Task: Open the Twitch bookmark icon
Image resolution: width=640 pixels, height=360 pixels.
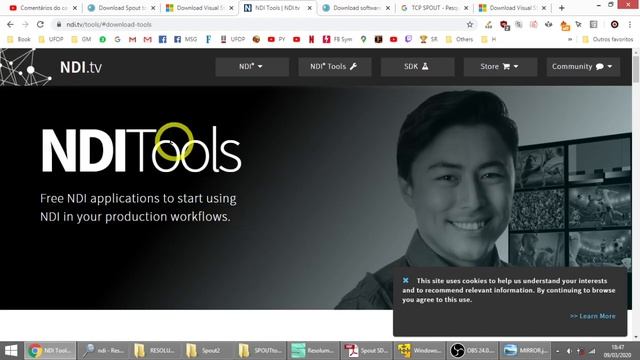Action: coord(408,39)
